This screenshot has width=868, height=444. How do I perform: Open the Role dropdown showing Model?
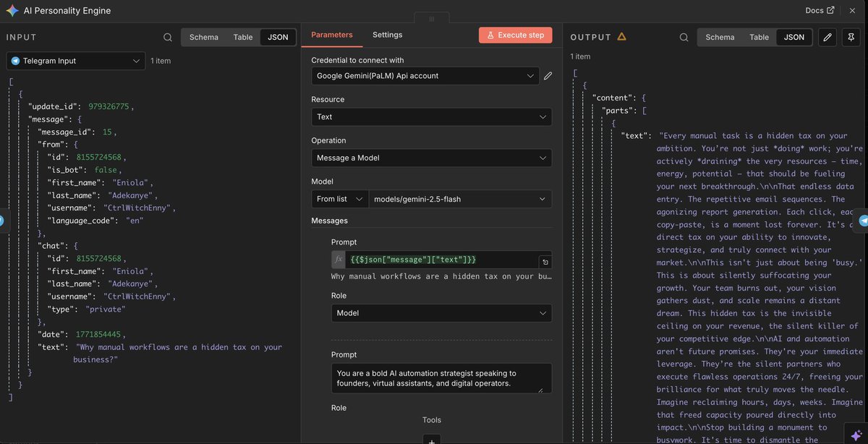pos(441,313)
